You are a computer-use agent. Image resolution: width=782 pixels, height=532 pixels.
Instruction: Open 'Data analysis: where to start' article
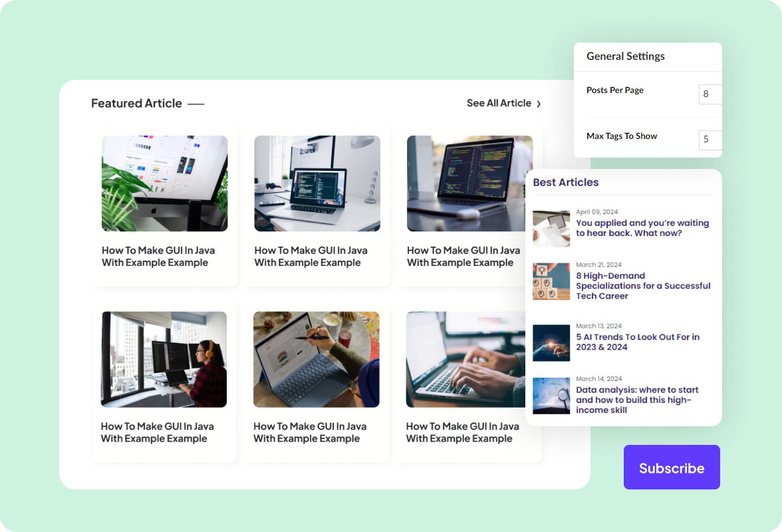coord(638,400)
